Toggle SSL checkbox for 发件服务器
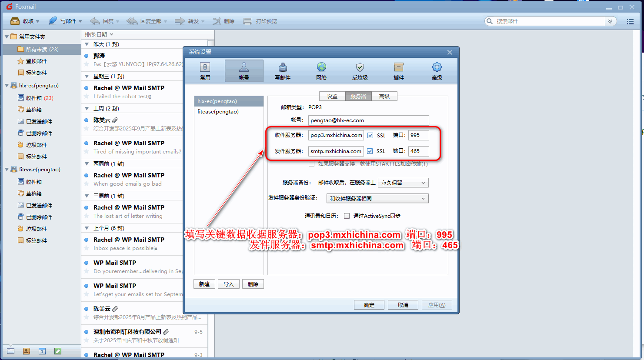The height and width of the screenshot is (360, 644). click(x=370, y=151)
